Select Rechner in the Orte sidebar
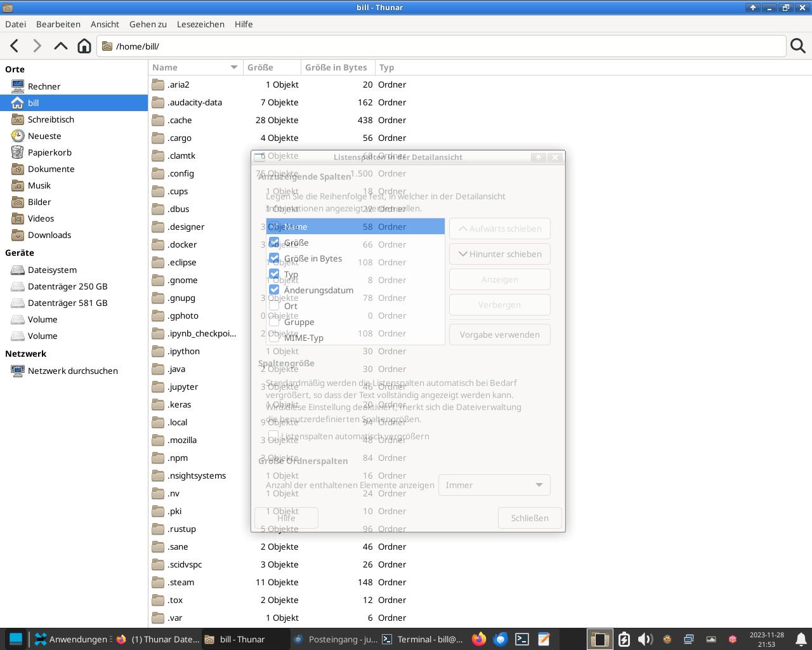 74,86
